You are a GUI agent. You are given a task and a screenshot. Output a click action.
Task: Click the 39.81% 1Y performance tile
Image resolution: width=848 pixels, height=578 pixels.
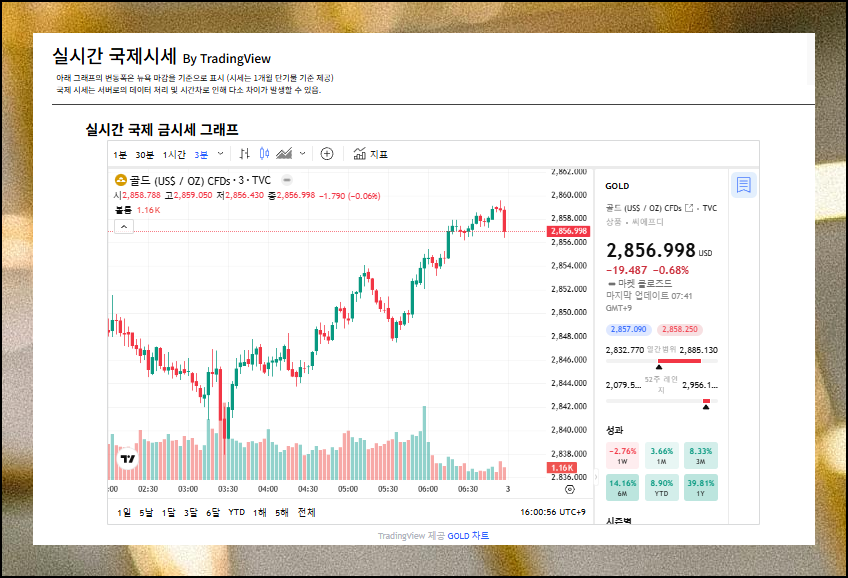click(700, 488)
